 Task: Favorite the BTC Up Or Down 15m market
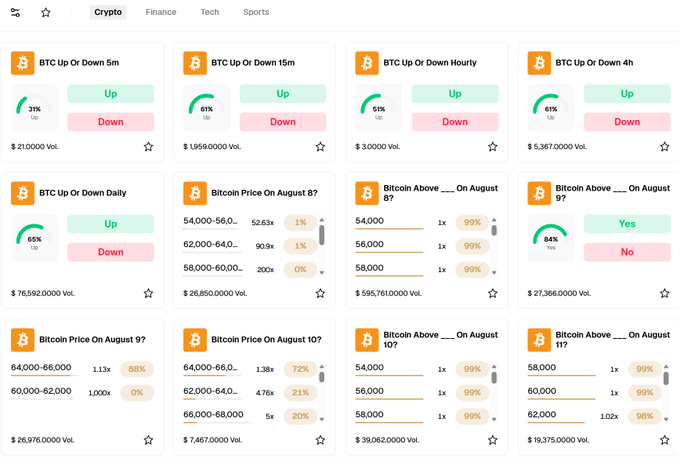coord(320,147)
